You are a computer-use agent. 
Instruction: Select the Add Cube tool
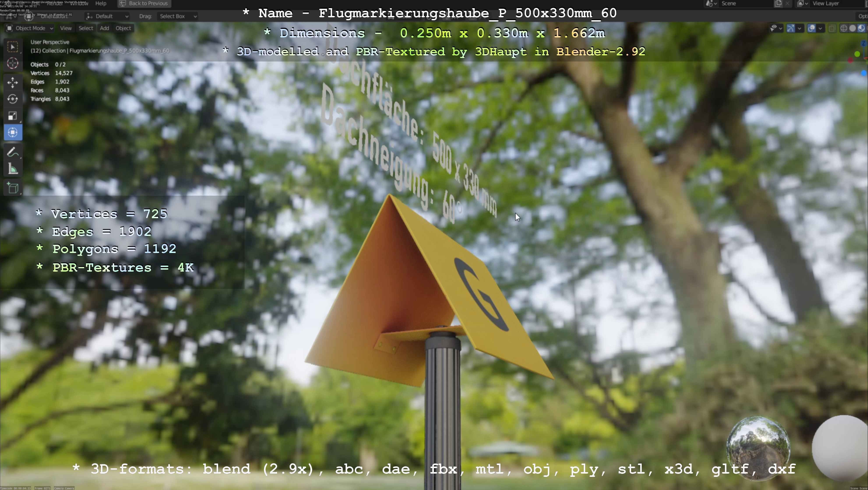click(x=13, y=188)
